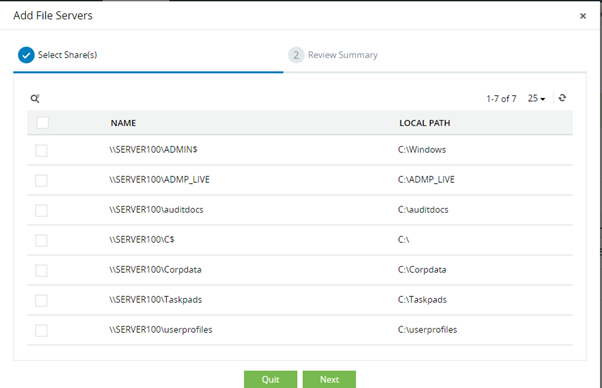Select the Taskpads share checkbox

(41, 300)
